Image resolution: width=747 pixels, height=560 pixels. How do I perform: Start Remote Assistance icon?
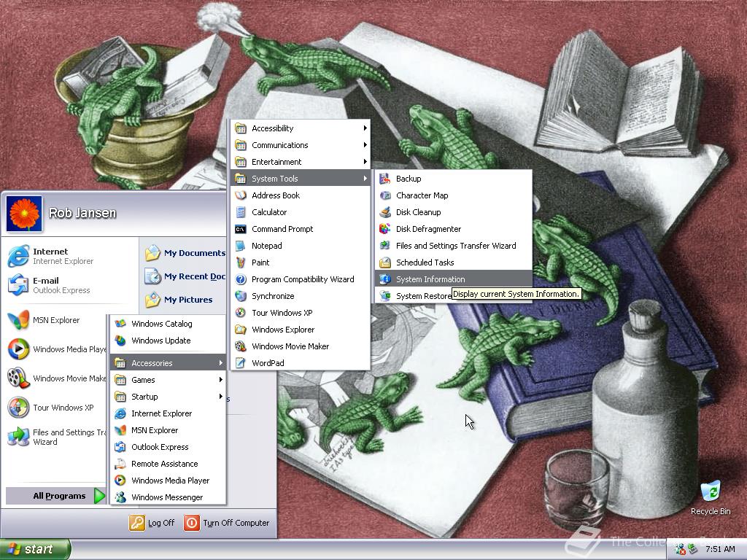120,463
